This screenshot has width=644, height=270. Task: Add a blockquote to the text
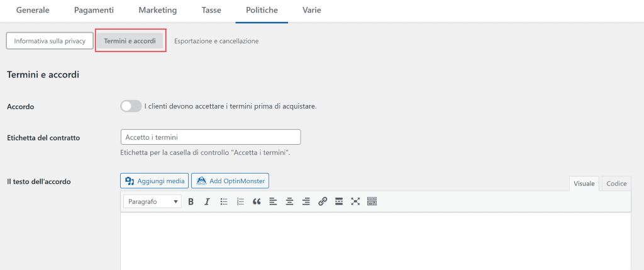pyautogui.click(x=257, y=201)
